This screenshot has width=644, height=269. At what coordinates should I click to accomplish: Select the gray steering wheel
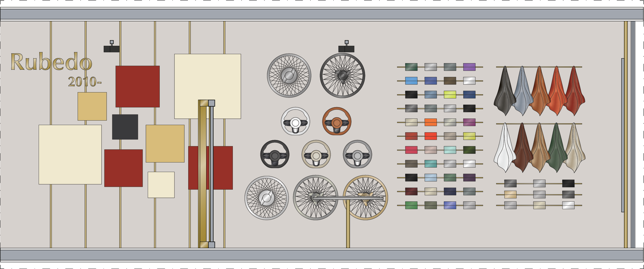tap(358, 154)
